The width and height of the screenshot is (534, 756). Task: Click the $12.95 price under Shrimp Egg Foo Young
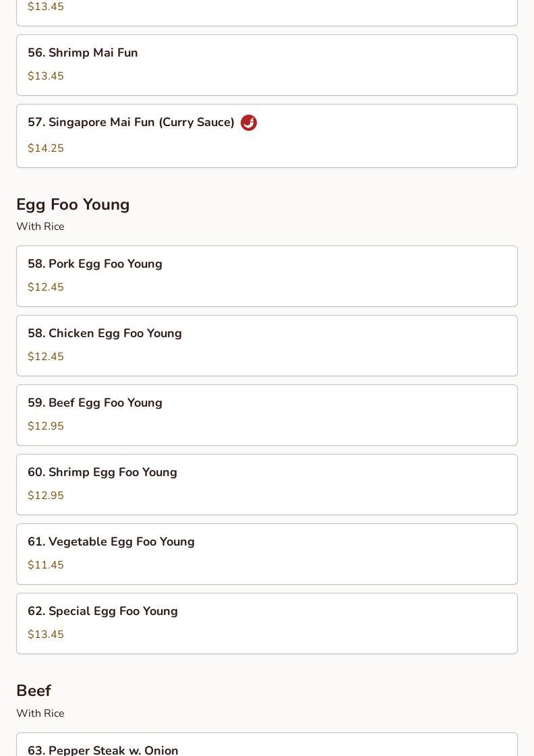point(46,496)
